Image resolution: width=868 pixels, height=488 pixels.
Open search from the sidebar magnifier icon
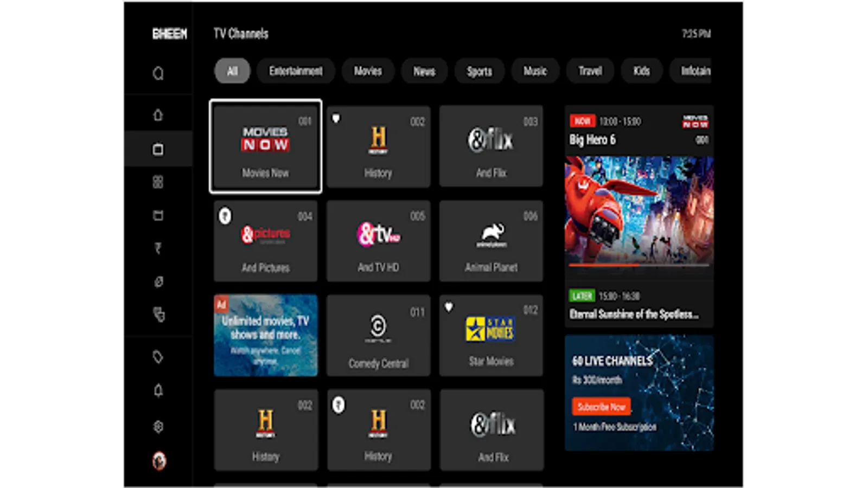pyautogui.click(x=158, y=73)
